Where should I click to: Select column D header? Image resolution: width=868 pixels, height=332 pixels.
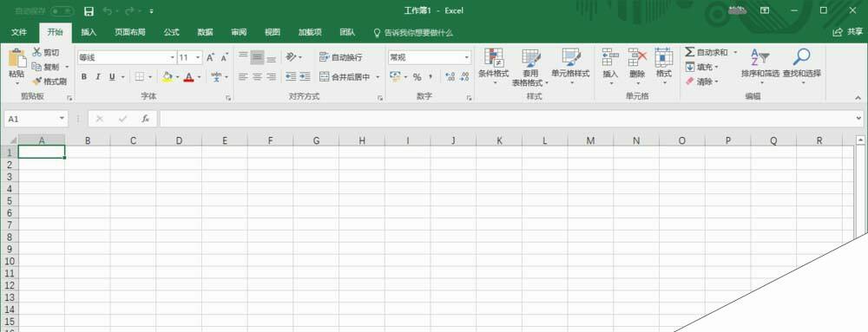point(179,140)
